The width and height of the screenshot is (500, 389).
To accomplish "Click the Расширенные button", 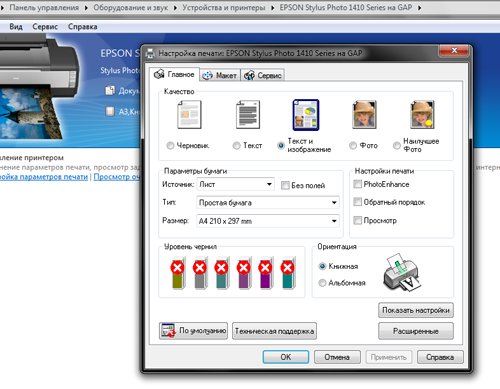I will [x=416, y=331].
